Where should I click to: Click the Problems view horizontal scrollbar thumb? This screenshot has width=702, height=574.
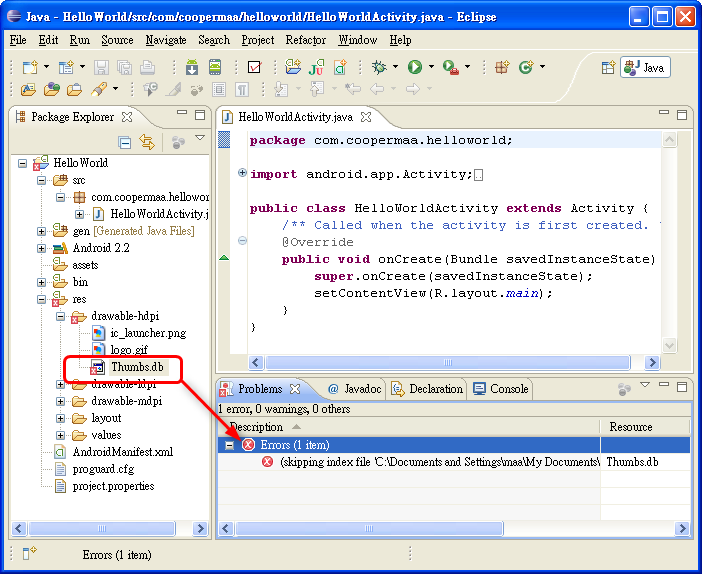click(x=369, y=529)
